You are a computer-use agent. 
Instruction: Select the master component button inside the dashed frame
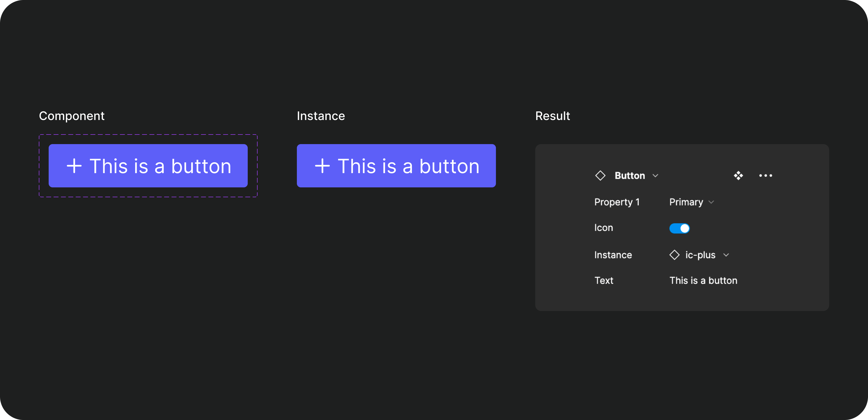tap(148, 166)
